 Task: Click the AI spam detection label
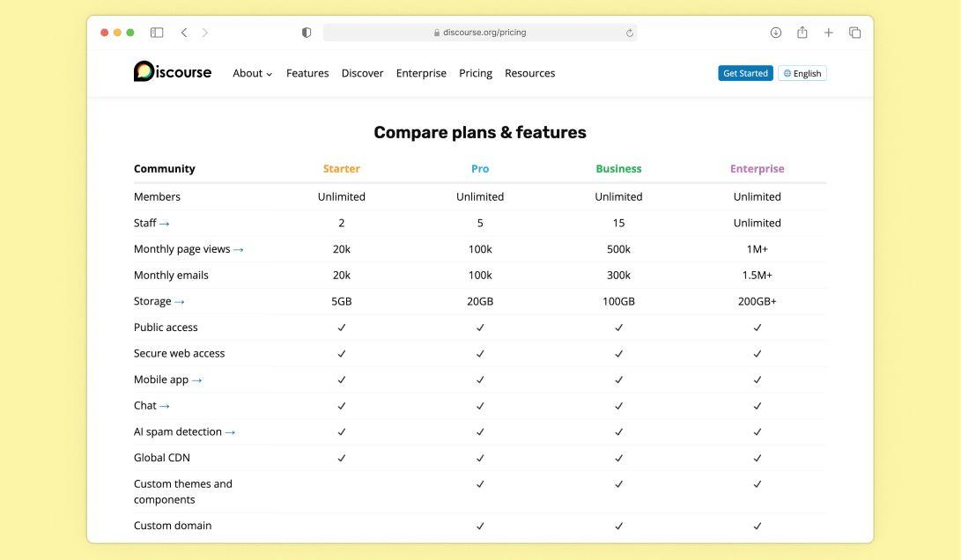[x=178, y=431]
